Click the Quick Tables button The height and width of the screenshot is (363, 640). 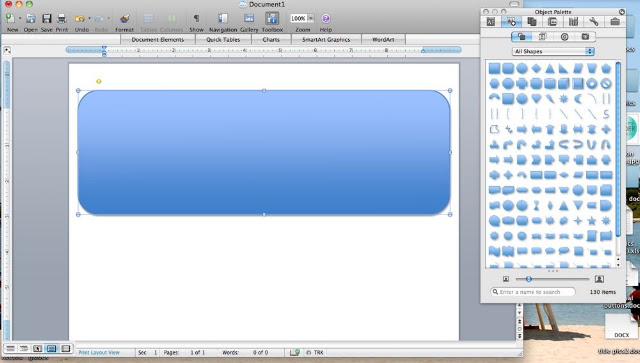pos(223,40)
